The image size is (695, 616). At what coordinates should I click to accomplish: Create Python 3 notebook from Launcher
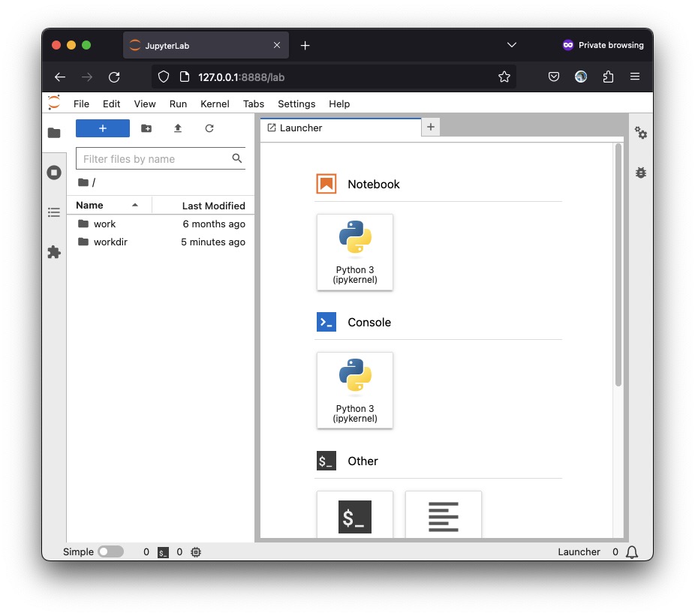point(355,252)
